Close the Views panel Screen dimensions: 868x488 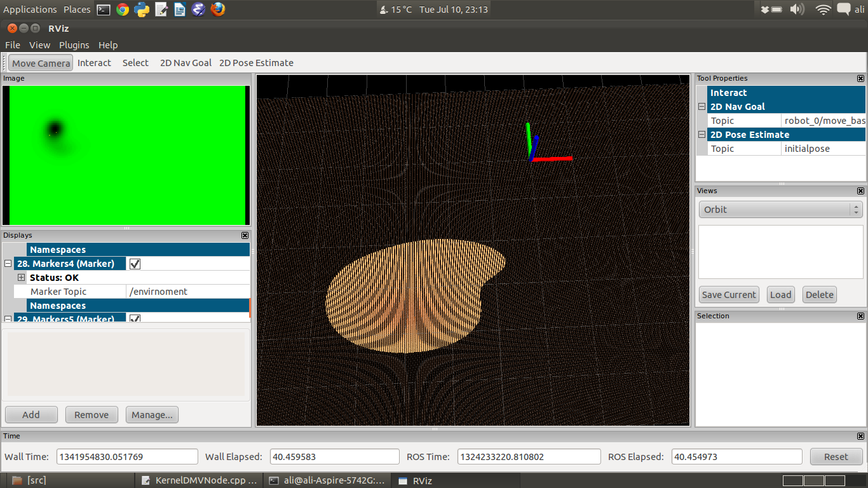[x=860, y=191]
